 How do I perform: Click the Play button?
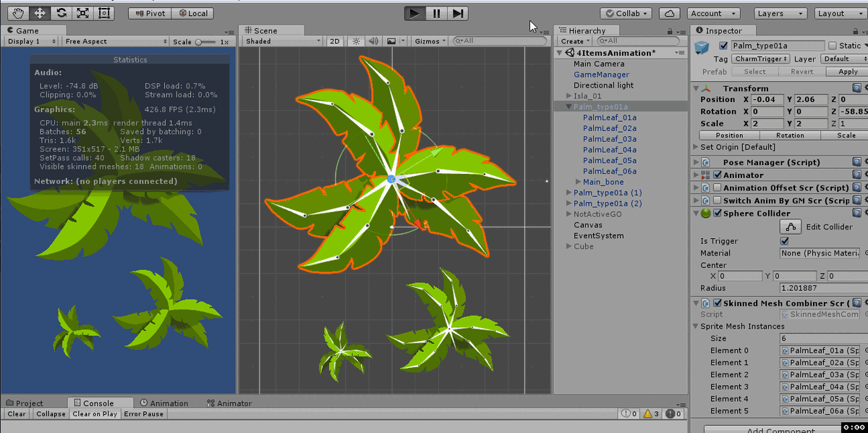pyautogui.click(x=414, y=13)
